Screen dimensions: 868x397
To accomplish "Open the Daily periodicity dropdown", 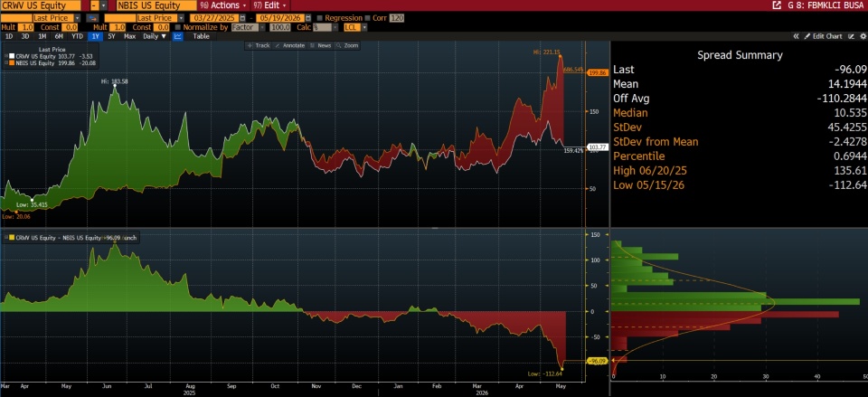I will click(x=155, y=36).
